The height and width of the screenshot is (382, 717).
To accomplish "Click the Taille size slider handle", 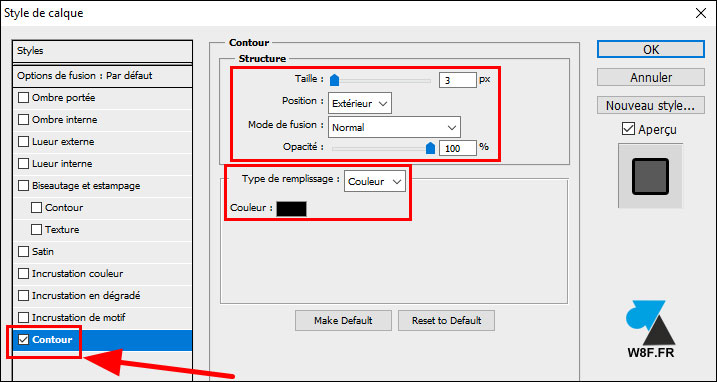I will coord(335,81).
